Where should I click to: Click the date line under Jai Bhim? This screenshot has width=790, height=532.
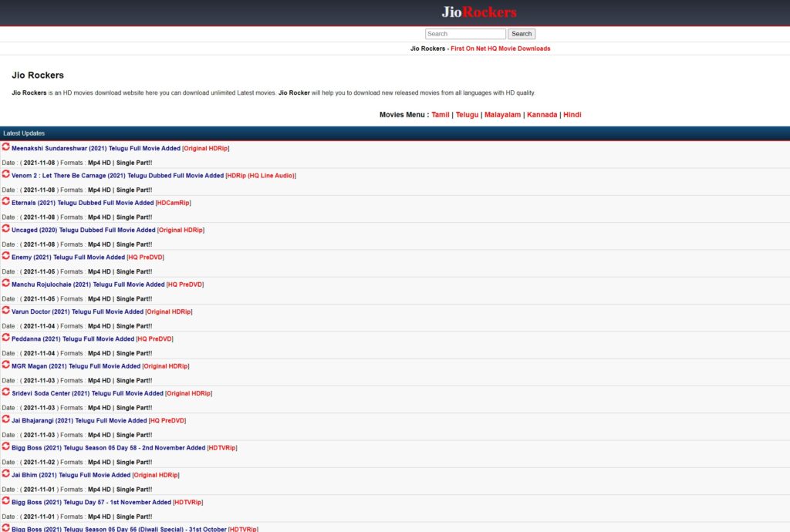(76, 490)
